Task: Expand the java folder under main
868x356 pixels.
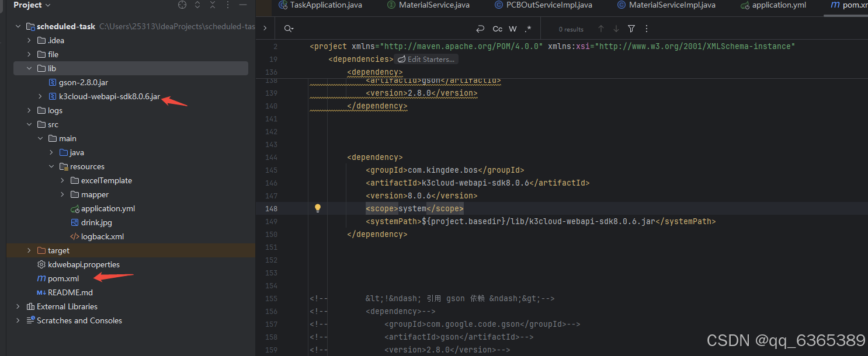Action: tap(51, 152)
